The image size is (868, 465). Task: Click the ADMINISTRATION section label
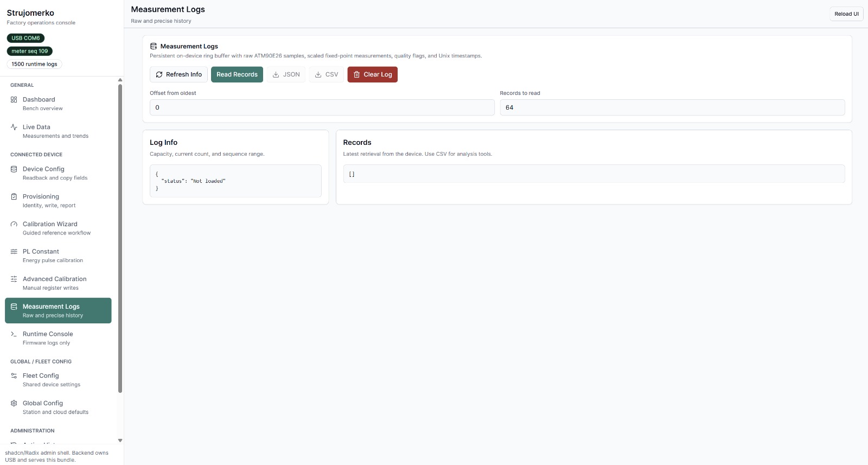click(x=33, y=431)
